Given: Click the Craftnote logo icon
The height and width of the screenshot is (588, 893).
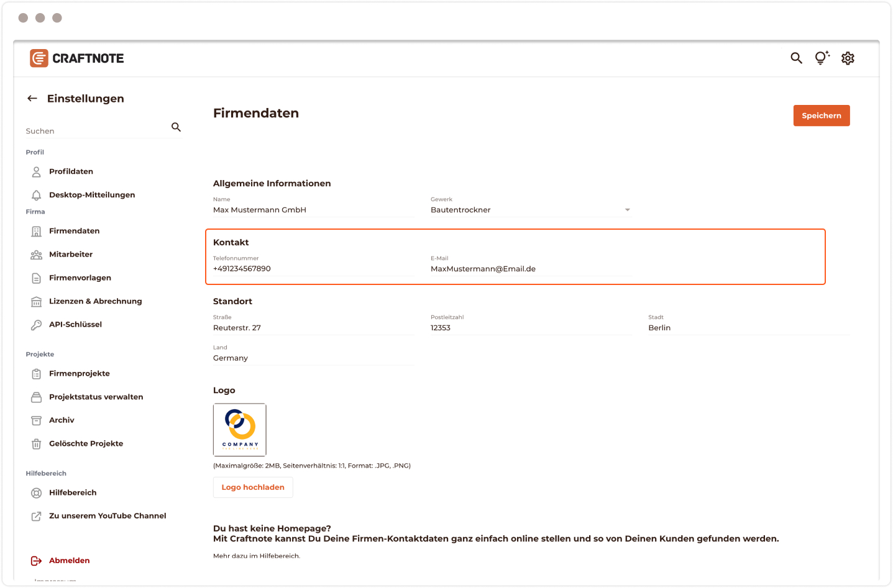Looking at the screenshot, I should click(x=39, y=58).
